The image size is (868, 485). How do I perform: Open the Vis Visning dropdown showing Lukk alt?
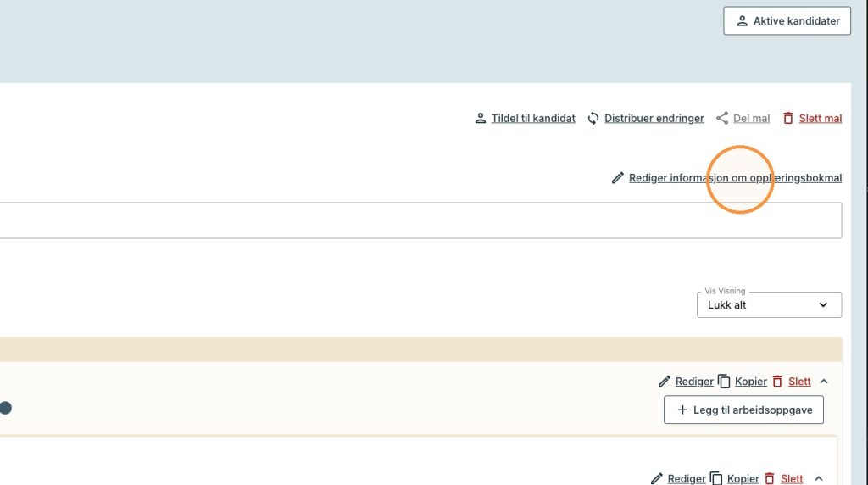click(769, 305)
